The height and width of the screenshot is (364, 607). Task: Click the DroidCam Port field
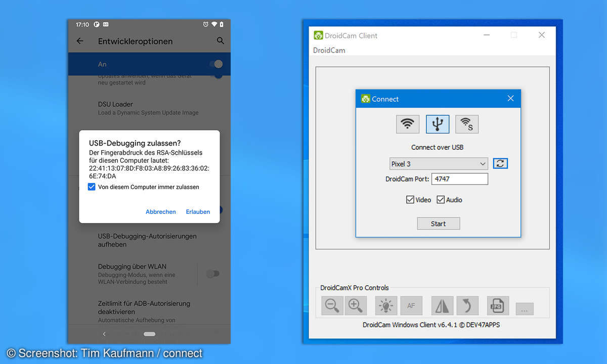[460, 179]
